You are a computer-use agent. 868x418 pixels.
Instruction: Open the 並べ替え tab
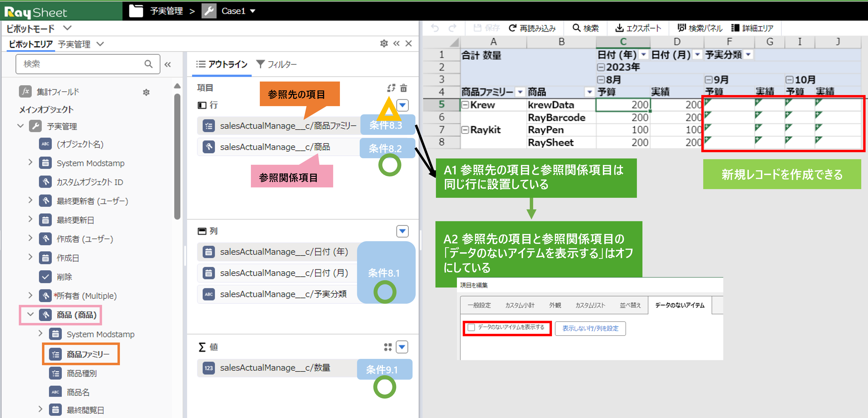[x=630, y=305]
